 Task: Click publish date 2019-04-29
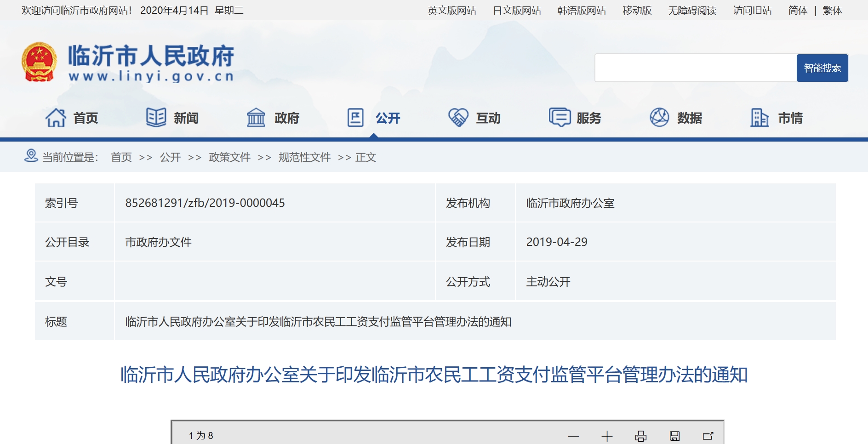point(557,242)
